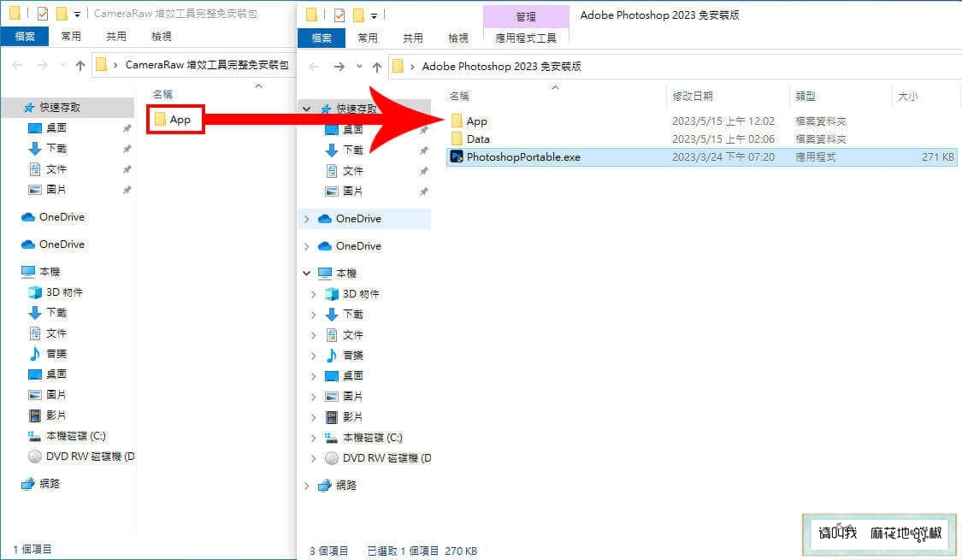
Task: Open 3D 物件 in left window sidebar
Action: point(56,292)
